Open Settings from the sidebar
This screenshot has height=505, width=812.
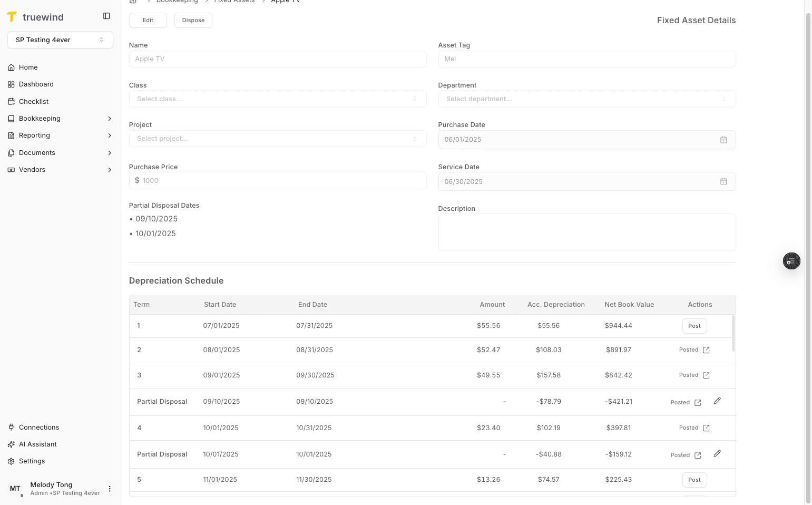(32, 461)
